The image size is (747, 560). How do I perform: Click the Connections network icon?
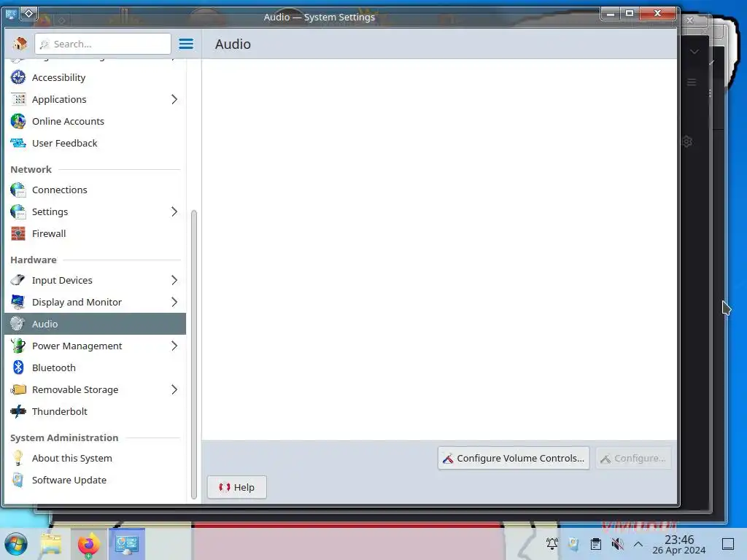click(x=18, y=190)
